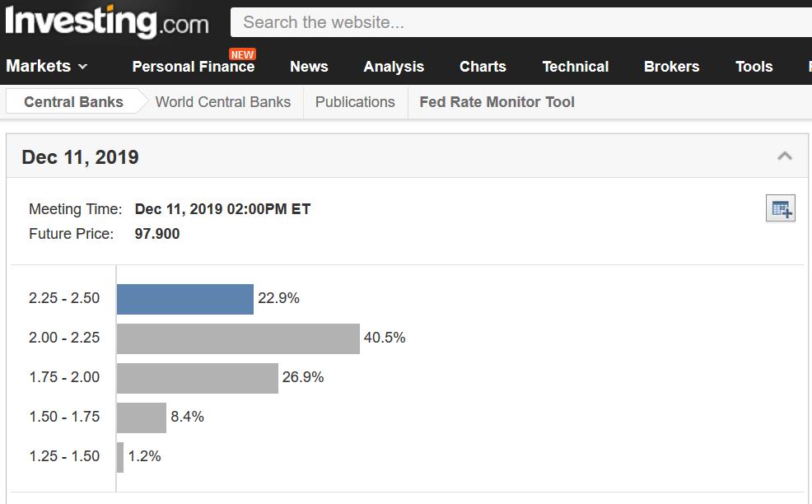
Task: Select the Central Banks tab
Action: 73,102
